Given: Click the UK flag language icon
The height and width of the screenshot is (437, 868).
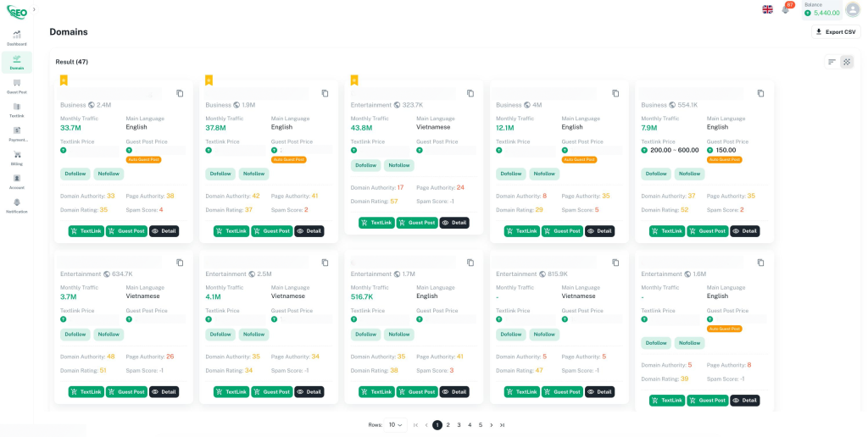Looking at the screenshot, I should tap(767, 9).
